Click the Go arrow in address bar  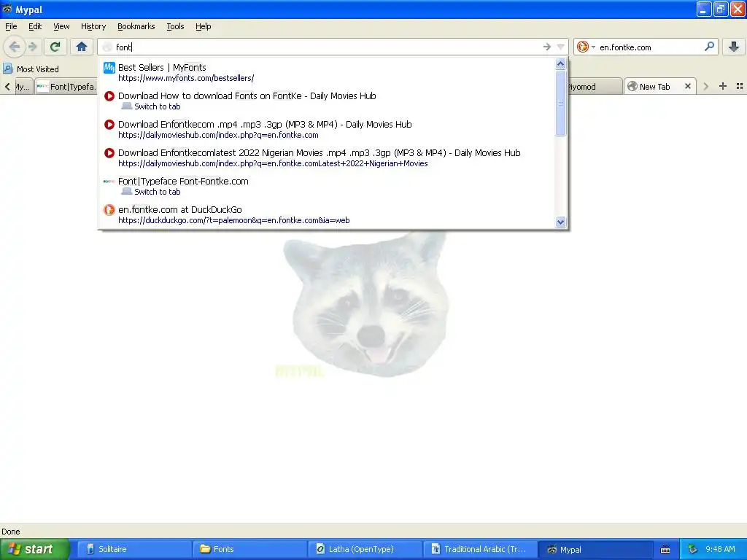(547, 47)
